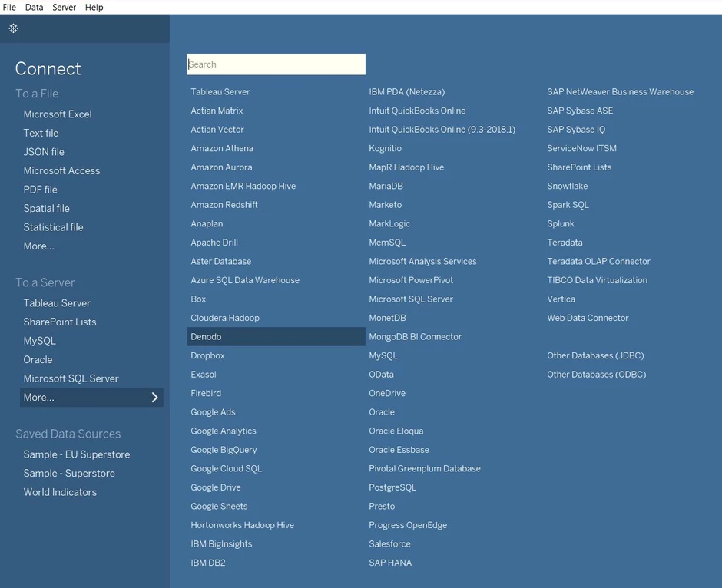Choose OData connector
The height and width of the screenshot is (588, 722).
click(x=381, y=375)
